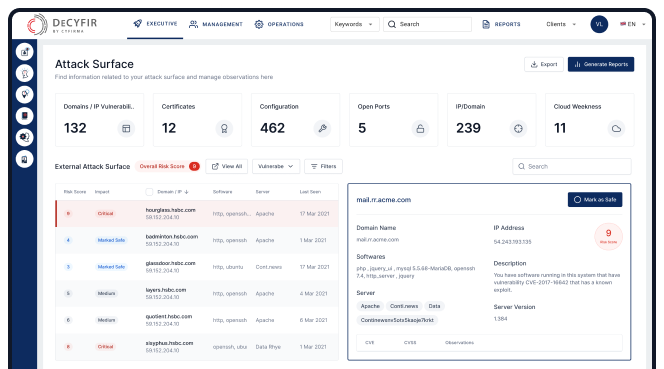Click the CVE column header
The width and height of the screenshot is (664, 369).
click(x=370, y=342)
